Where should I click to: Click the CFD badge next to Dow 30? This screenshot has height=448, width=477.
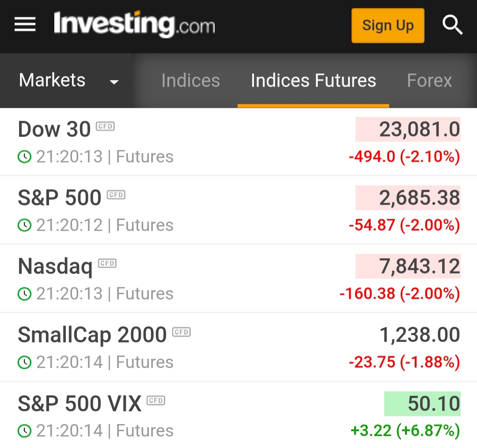click(105, 126)
